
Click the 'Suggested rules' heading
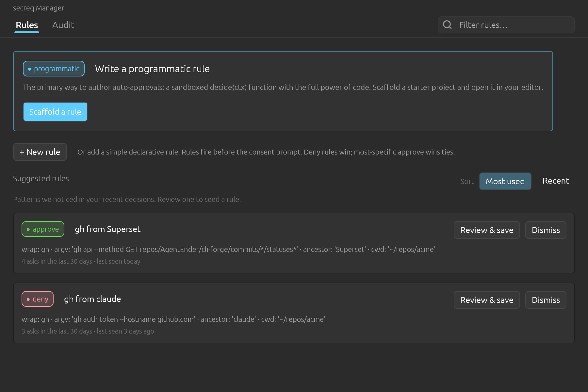tap(41, 178)
